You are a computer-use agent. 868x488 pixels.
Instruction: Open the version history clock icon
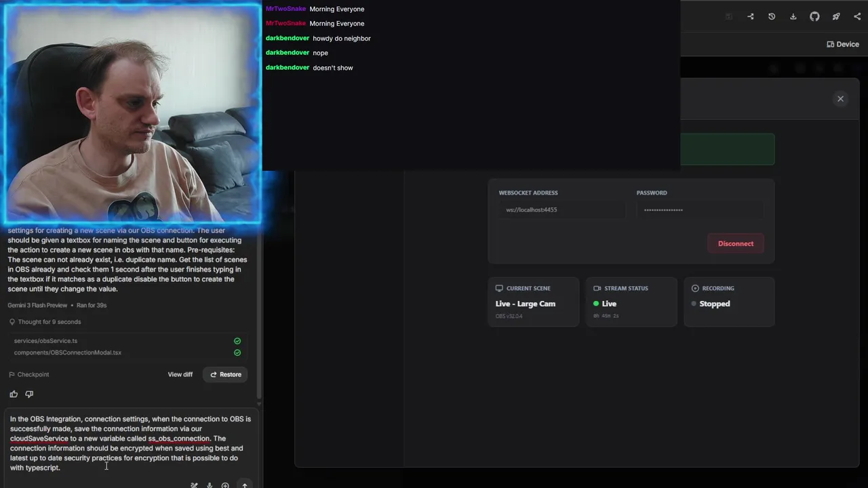[772, 16]
